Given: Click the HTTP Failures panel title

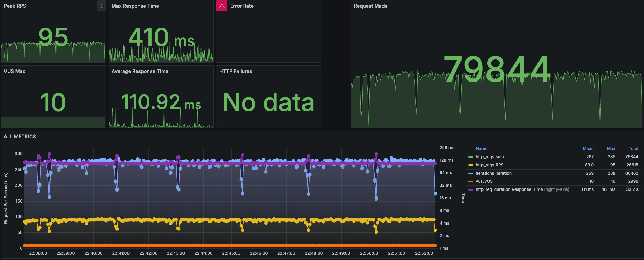Looking at the screenshot, I should 235,71.
